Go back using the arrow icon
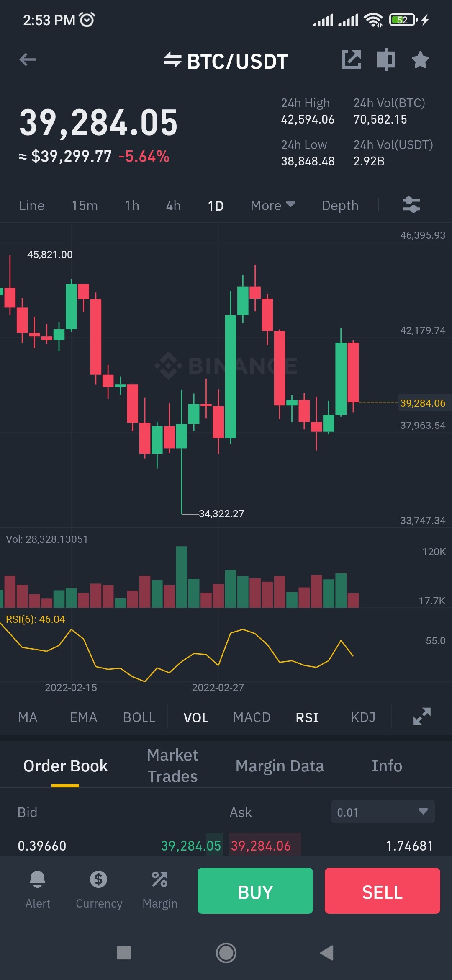The height and width of the screenshot is (980, 452). 28,59
